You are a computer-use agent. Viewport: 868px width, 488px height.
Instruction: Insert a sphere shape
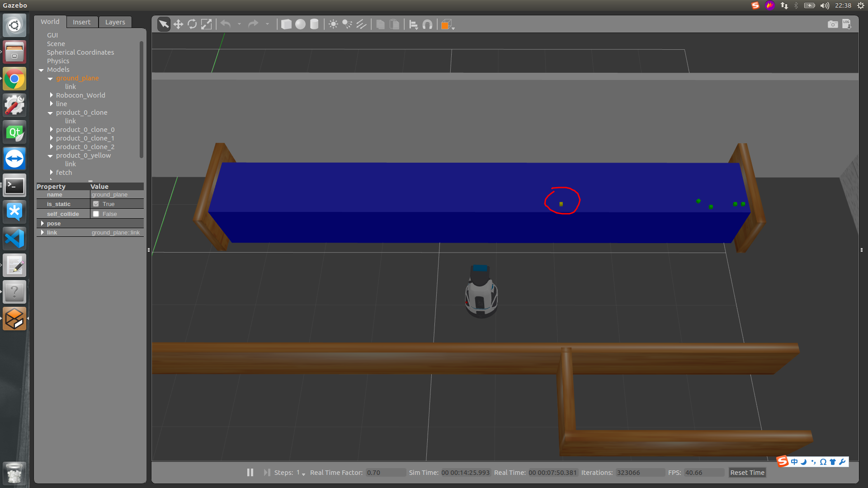coord(300,24)
